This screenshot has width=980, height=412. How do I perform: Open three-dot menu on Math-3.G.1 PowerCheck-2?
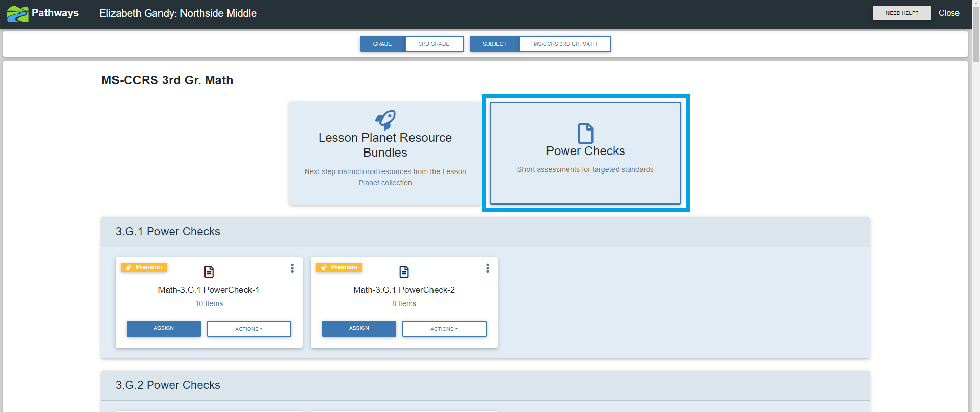488,268
